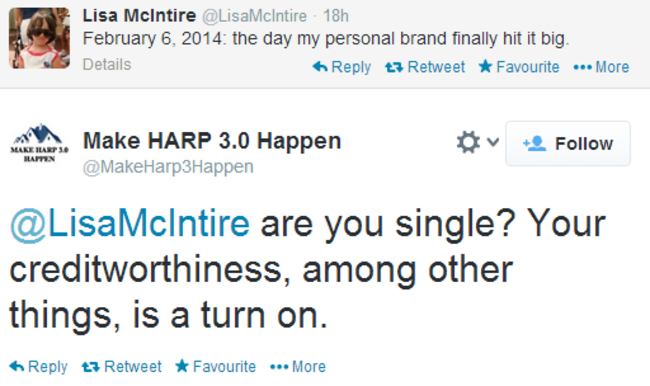Retweet the Make HARP 3.0 Happen tweet
The height and width of the screenshot is (386, 650).
[x=121, y=367]
